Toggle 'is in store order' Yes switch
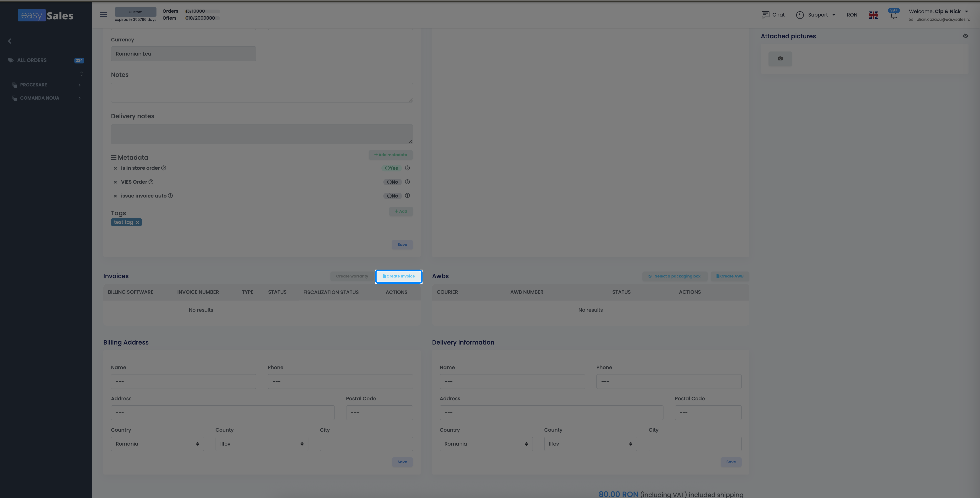 [391, 168]
